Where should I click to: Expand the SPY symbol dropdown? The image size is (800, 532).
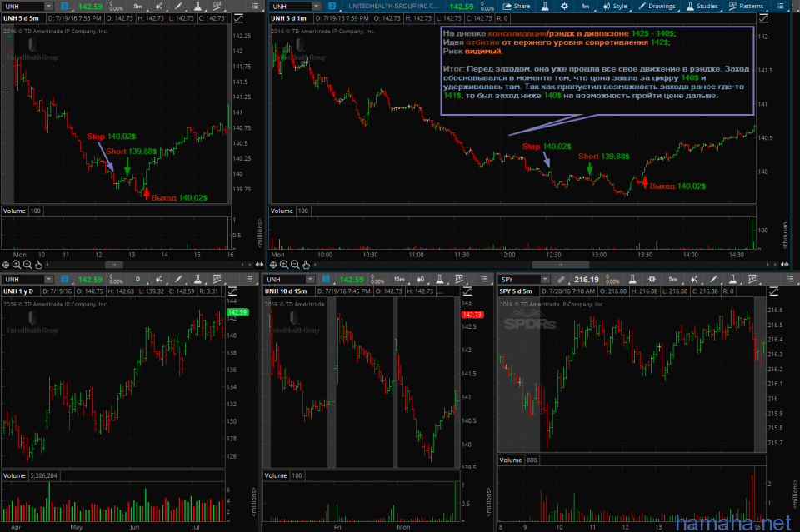click(545, 279)
